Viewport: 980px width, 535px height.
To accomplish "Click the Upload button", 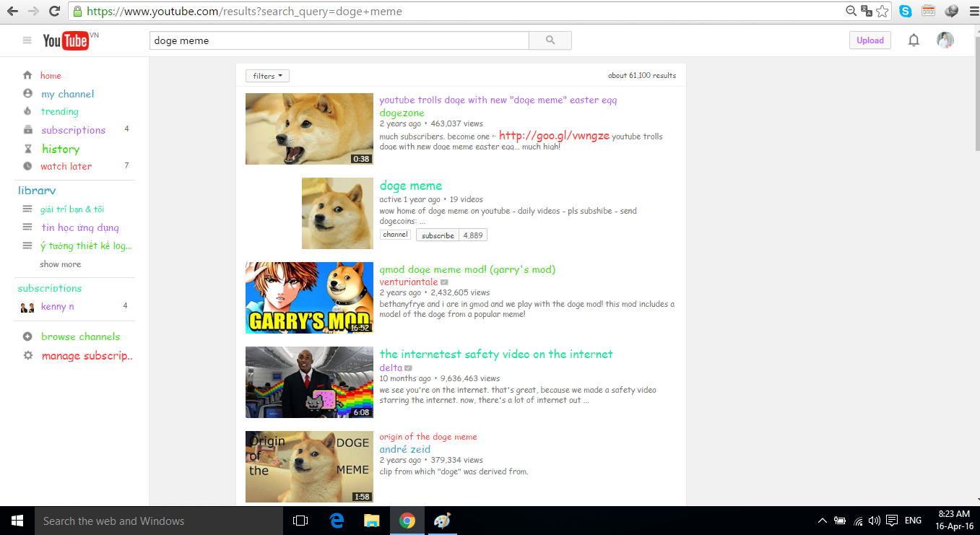I will (x=870, y=40).
